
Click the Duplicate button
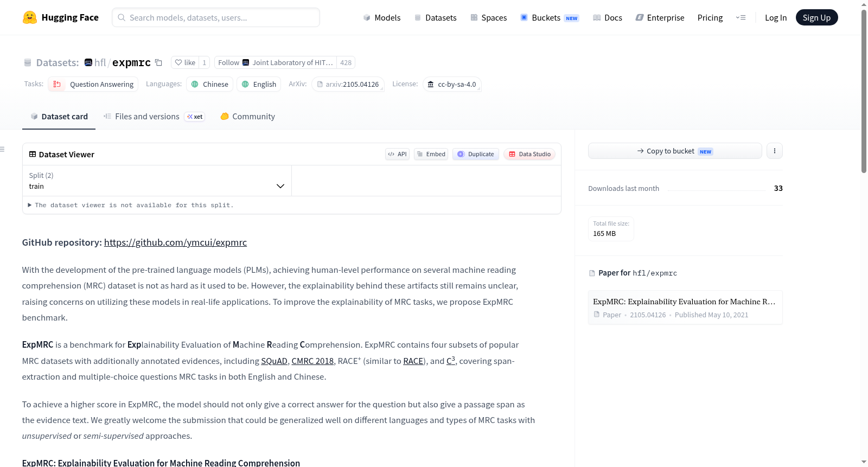point(476,154)
